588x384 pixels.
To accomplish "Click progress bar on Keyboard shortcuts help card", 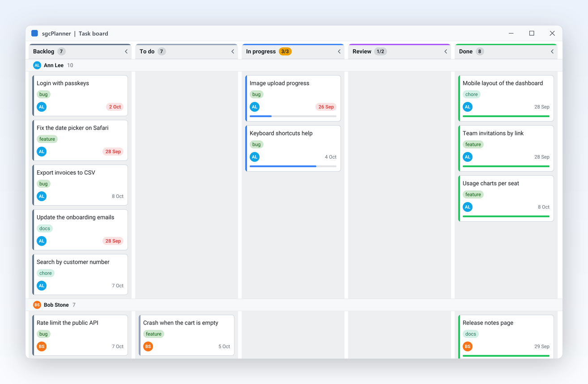I will pos(293,166).
